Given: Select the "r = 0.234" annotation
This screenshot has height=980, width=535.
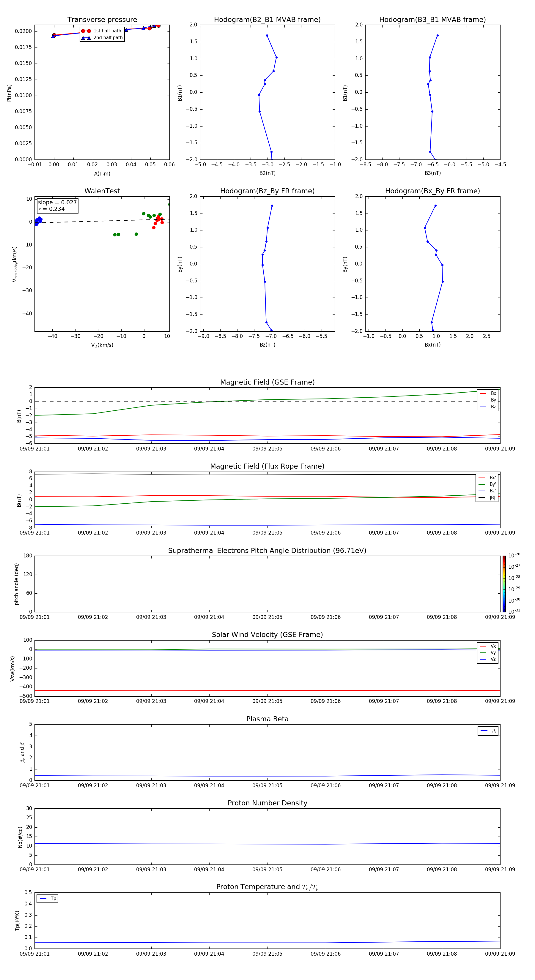Looking at the screenshot, I should (x=51, y=209).
